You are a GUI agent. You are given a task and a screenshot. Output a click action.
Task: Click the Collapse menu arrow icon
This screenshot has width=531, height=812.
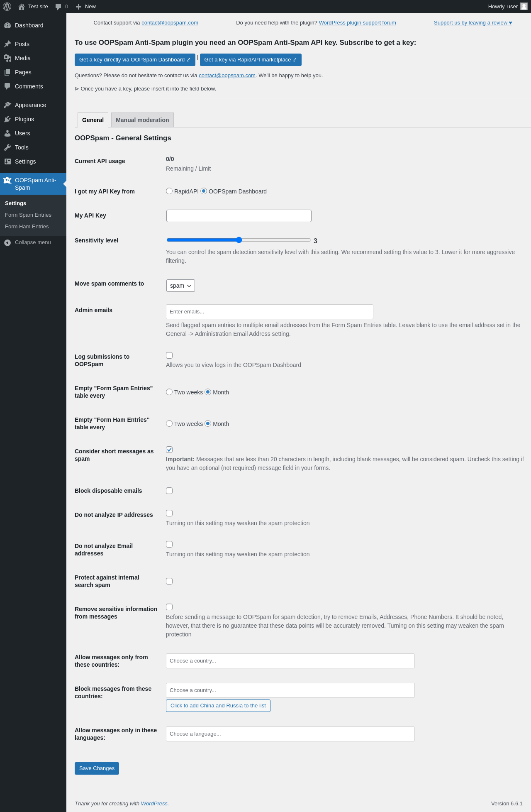click(7, 242)
